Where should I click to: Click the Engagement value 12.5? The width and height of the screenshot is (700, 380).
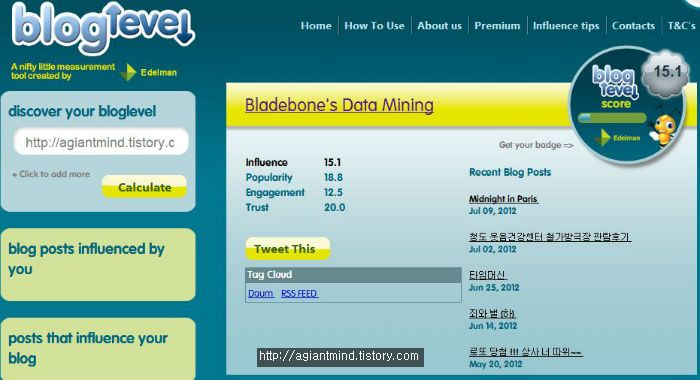click(333, 192)
